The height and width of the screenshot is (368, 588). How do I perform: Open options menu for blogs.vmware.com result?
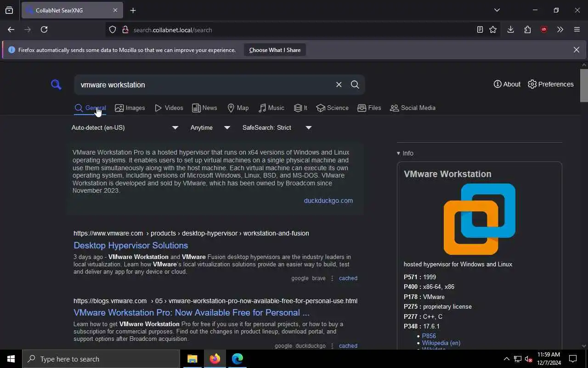click(332, 346)
